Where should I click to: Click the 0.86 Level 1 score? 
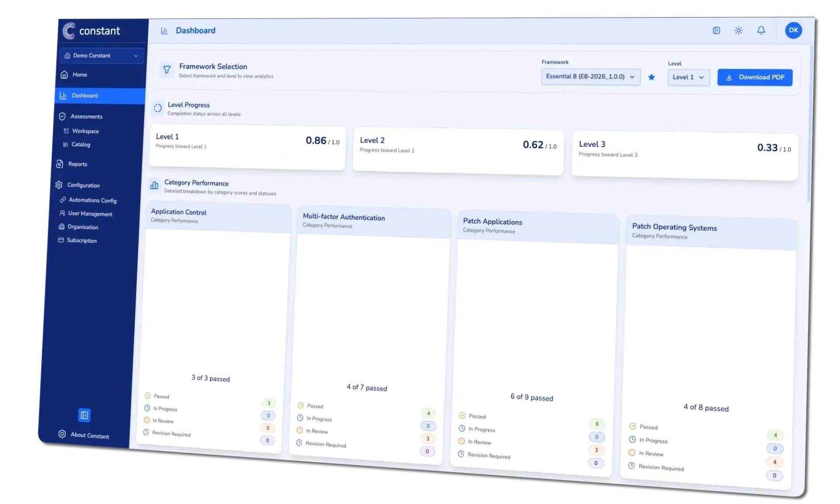point(316,140)
